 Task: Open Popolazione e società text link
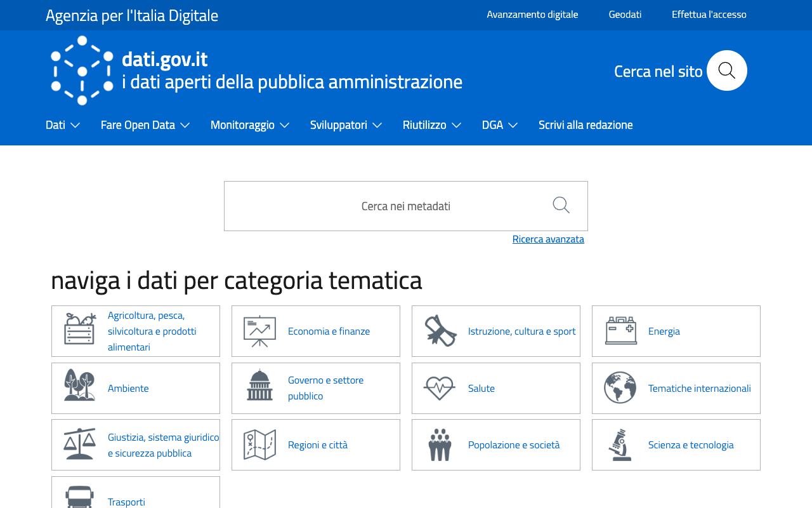[x=514, y=444]
